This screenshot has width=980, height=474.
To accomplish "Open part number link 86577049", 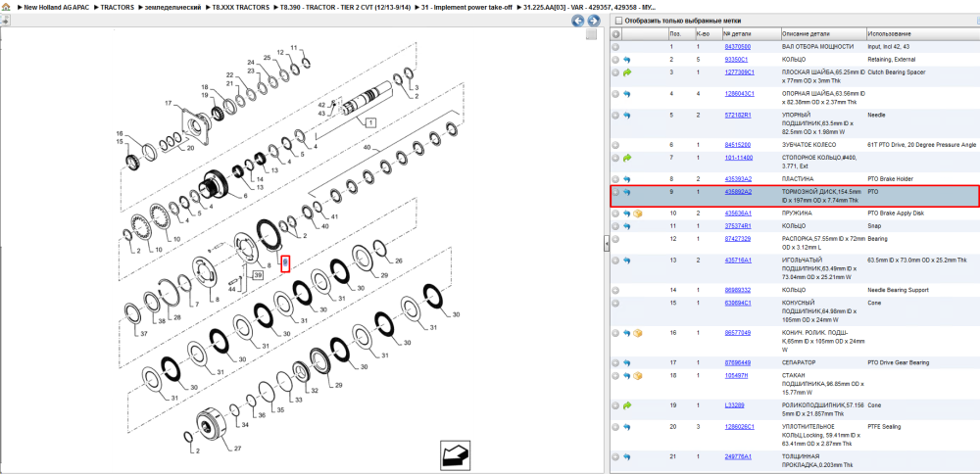I will 738,333.
